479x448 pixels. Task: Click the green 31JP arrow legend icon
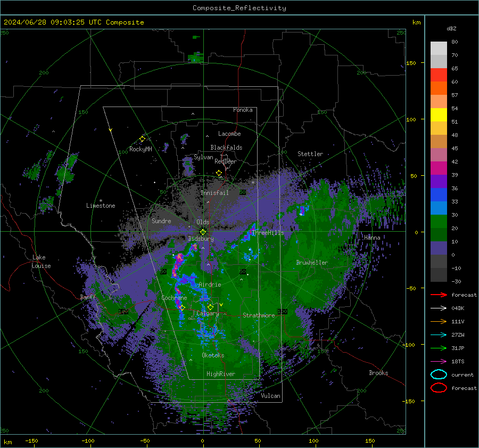pyautogui.click(x=439, y=348)
